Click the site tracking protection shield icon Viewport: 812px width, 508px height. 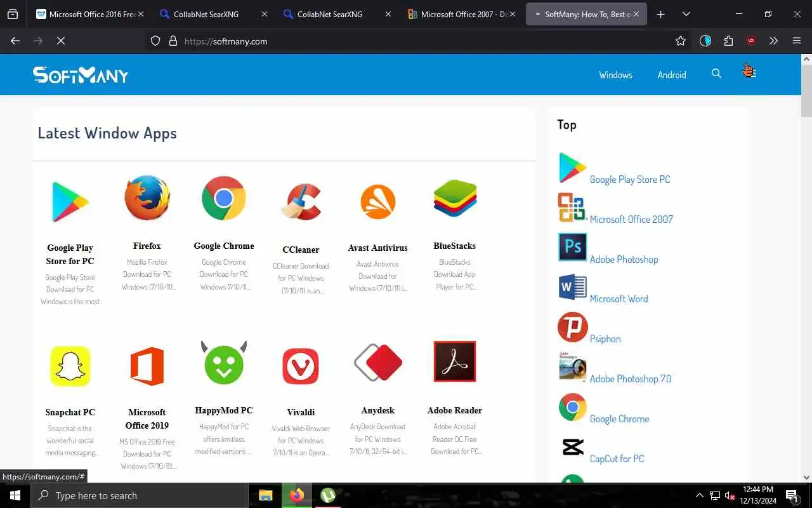click(x=155, y=41)
